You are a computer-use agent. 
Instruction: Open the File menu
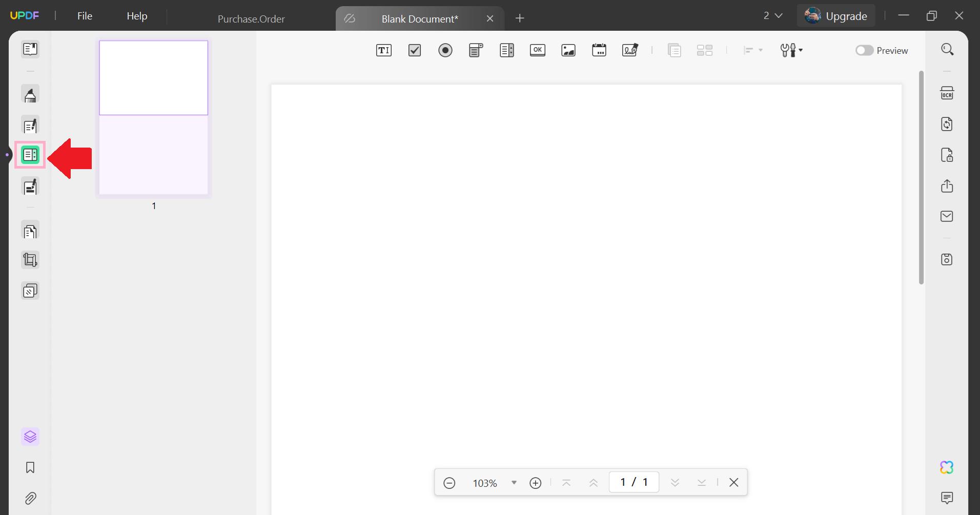point(85,16)
